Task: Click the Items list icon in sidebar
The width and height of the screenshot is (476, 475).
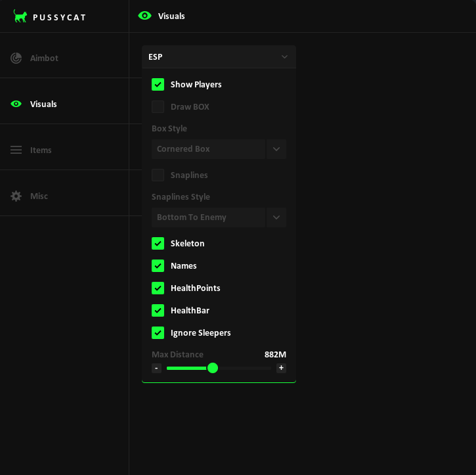Action: [16, 150]
